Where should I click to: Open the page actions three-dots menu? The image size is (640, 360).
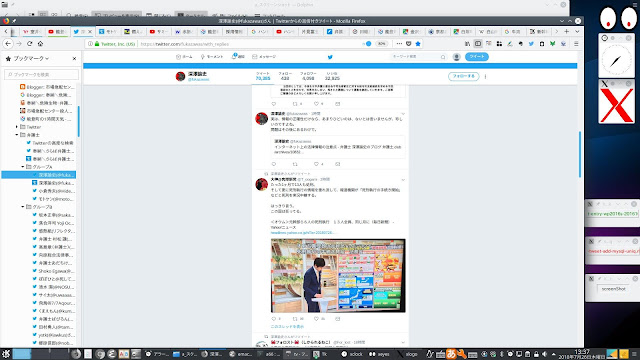(399, 44)
